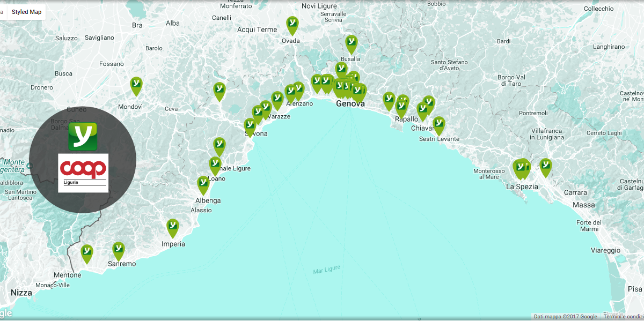
Task: Click the store marker above Busalla
Action: pyautogui.click(x=351, y=43)
